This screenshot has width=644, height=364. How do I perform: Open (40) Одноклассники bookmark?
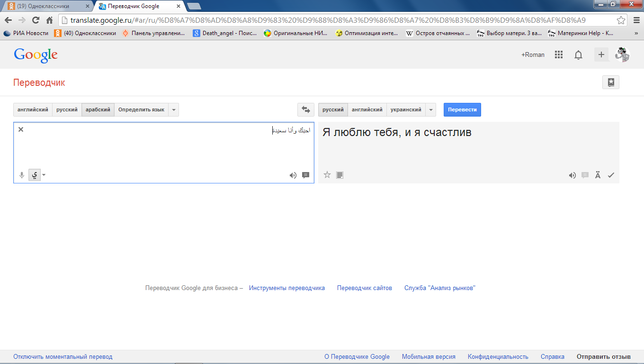point(85,33)
